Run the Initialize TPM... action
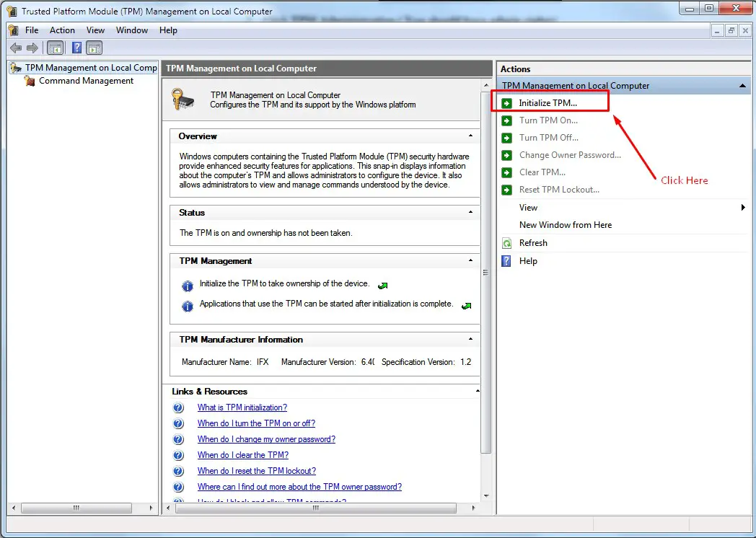Screen dimensions: 756x538 548,102
